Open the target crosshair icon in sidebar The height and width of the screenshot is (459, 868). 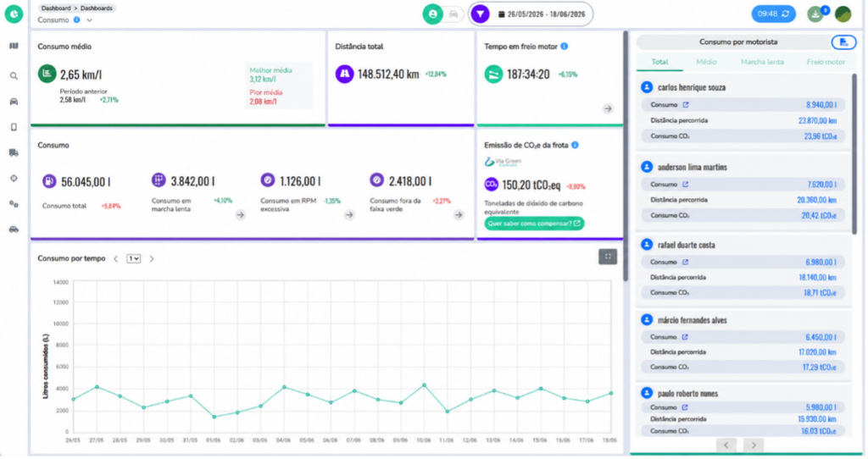point(14,179)
